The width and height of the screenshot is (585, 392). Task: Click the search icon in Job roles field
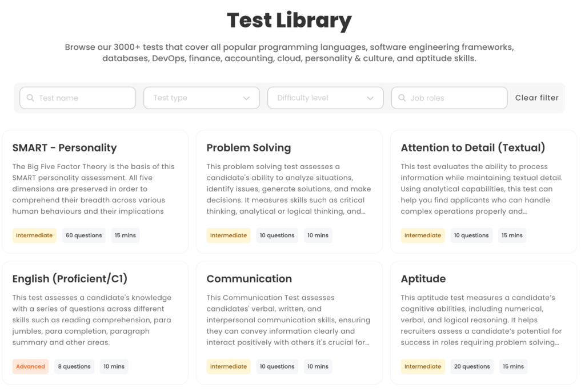401,98
